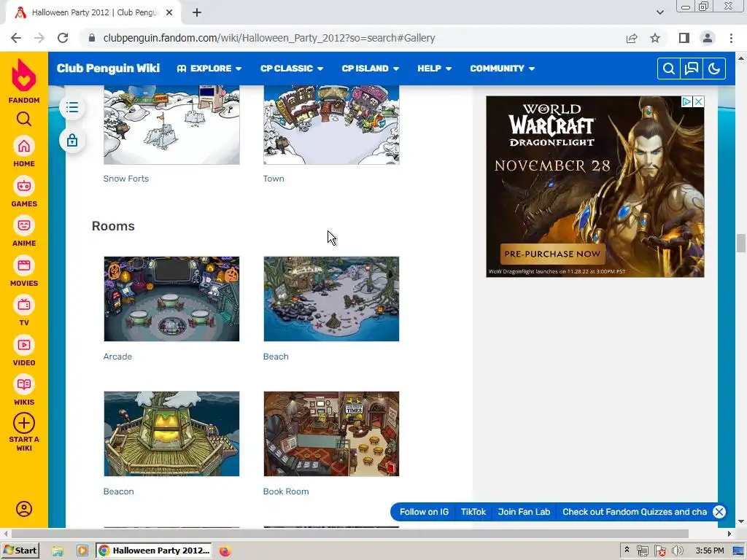The height and width of the screenshot is (560, 747).
Task: Expand the Explore dropdown menu
Action: point(209,69)
